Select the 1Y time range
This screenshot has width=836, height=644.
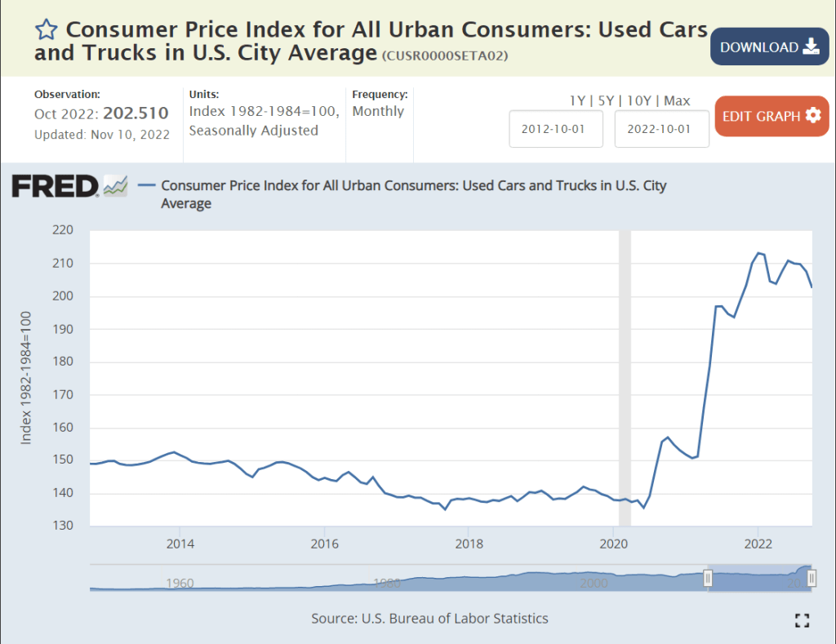(x=579, y=101)
